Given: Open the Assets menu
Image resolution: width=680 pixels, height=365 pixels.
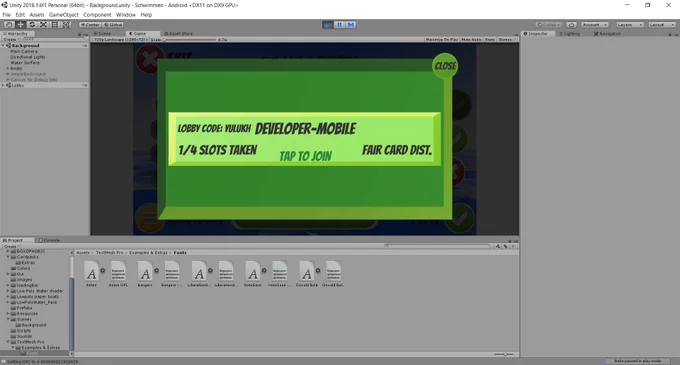Looking at the screenshot, I should [37, 15].
